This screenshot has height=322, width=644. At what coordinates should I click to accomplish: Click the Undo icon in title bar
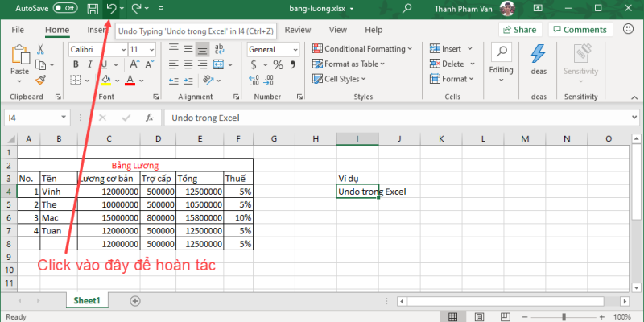[110, 8]
